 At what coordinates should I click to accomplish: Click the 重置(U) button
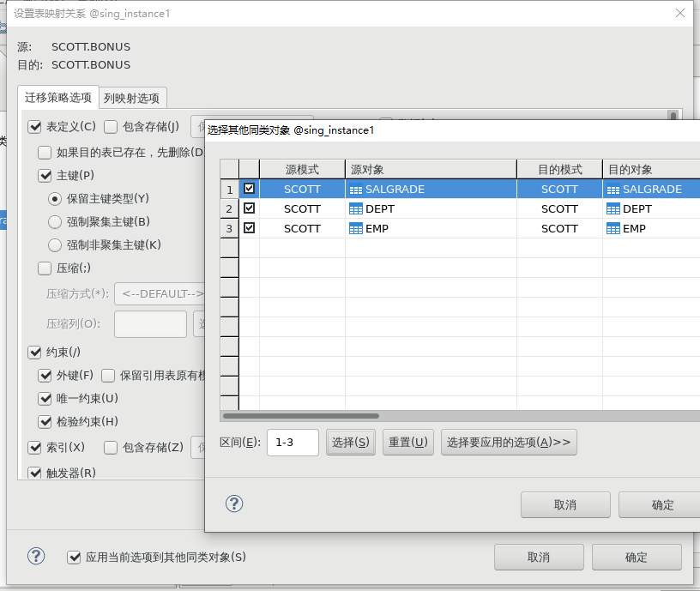tap(408, 443)
